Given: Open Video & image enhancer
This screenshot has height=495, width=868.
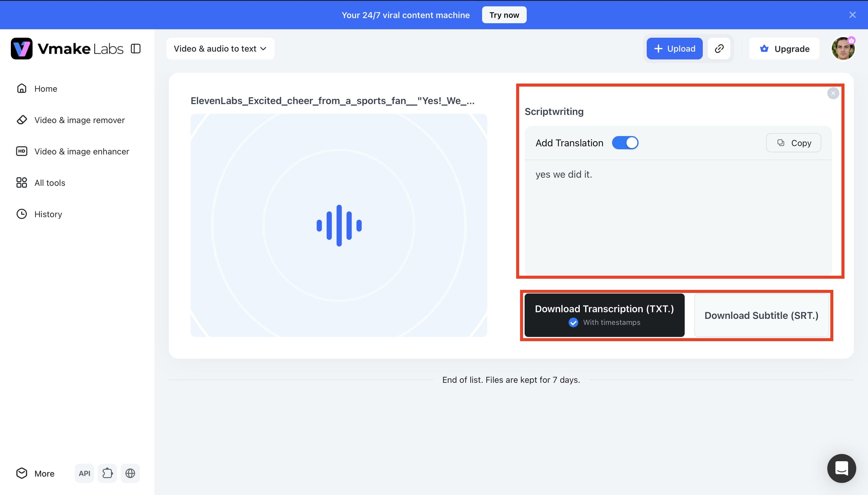Looking at the screenshot, I should coord(73,151).
